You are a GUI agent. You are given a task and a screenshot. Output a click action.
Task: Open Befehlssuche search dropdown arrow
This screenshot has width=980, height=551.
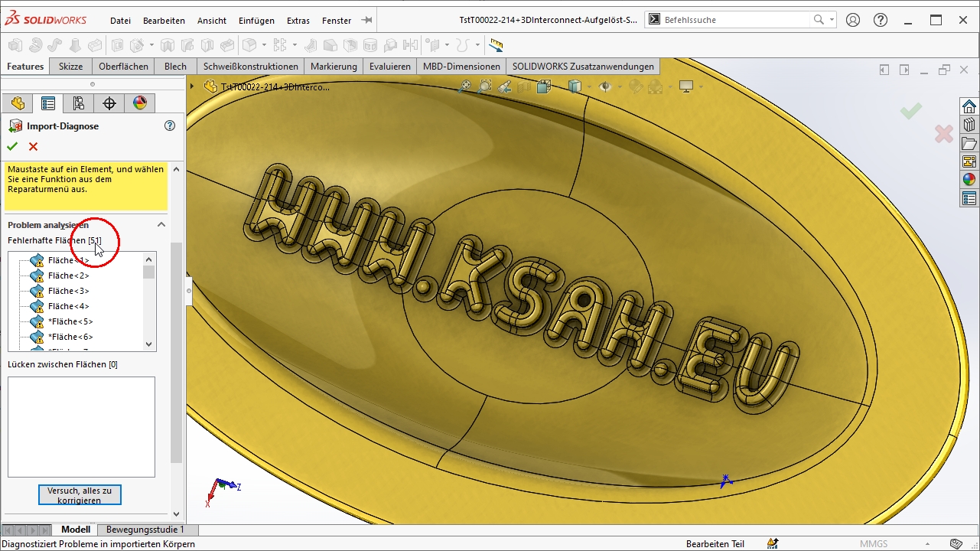tap(832, 20)
